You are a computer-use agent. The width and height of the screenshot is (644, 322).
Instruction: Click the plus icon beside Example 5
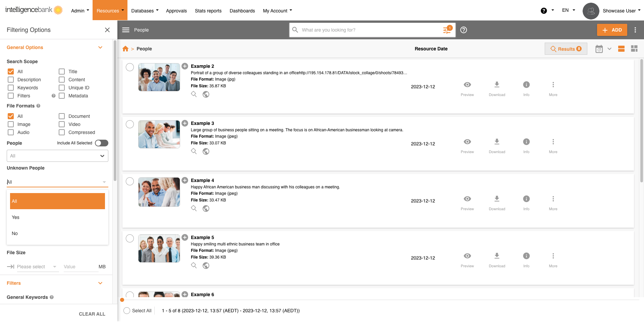[185, 237]
